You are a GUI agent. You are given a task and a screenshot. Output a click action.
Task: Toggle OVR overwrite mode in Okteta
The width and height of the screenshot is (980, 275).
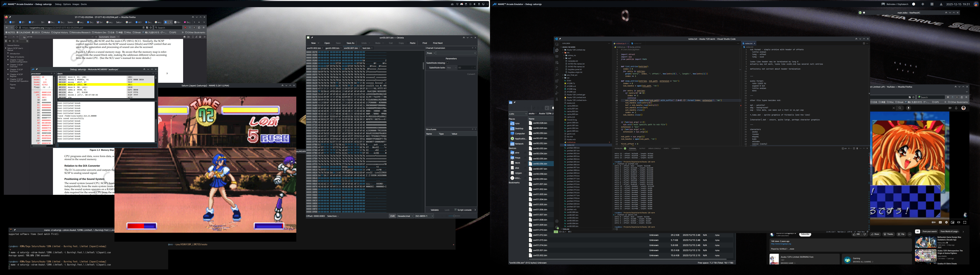pyautogui.click(x=392, y=216)
